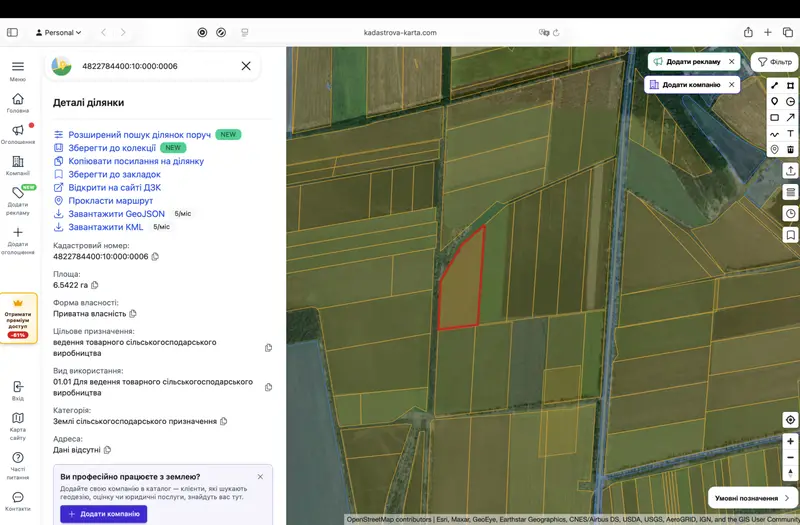Click Зберегти до колекції link
This screenshot has height=525, width=800.
[112, 148]
